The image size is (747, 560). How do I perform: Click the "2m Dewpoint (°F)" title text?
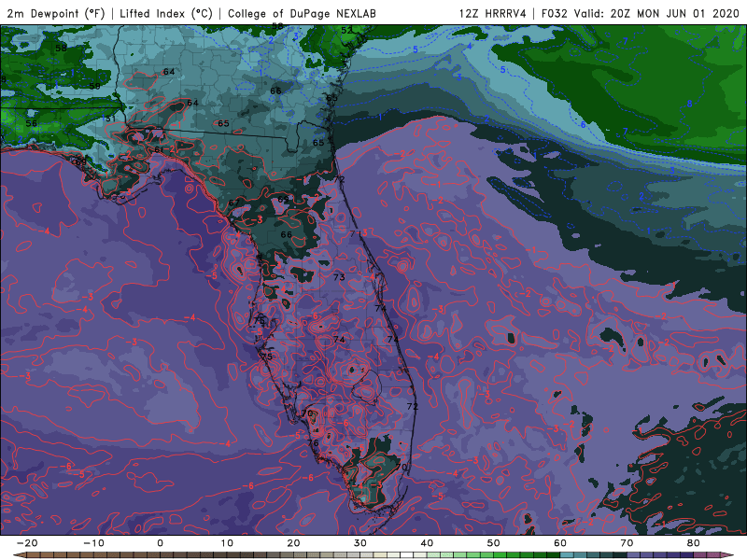pyautogui.click(x=56, y=13)
